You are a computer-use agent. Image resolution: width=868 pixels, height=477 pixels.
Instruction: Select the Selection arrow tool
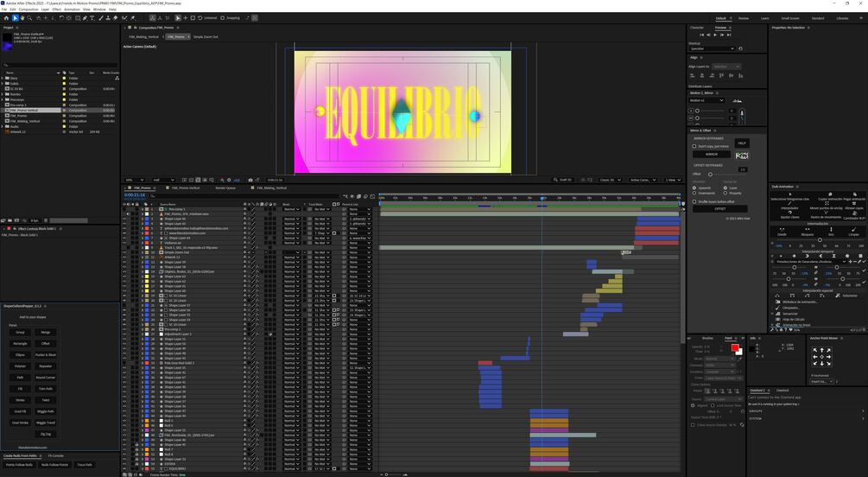(x=16, y=18)
